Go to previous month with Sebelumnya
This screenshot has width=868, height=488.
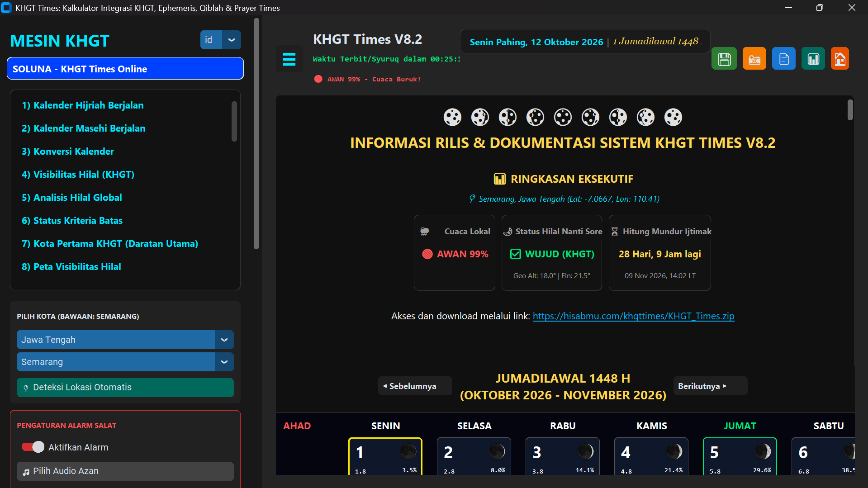[415, 386]
